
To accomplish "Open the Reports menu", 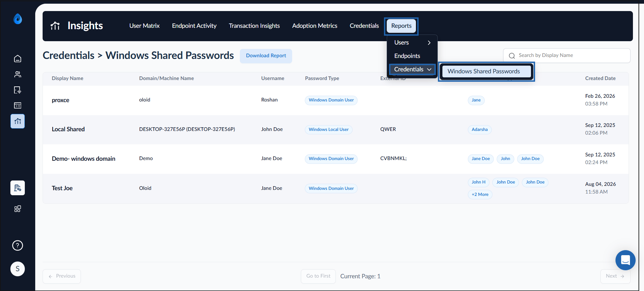I will click(401, 26).
